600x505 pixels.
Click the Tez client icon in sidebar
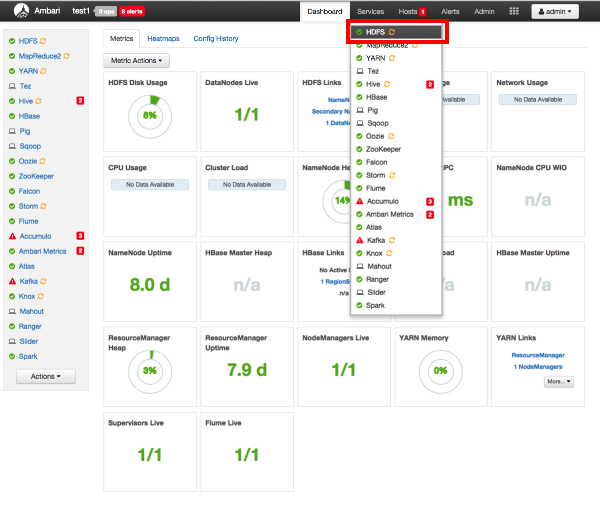(12, 86)
